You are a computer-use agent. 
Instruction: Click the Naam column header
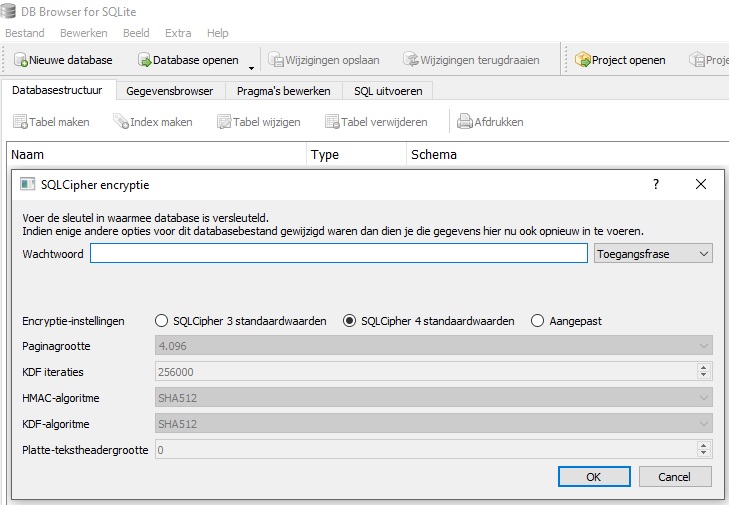(x=157, y=154)
